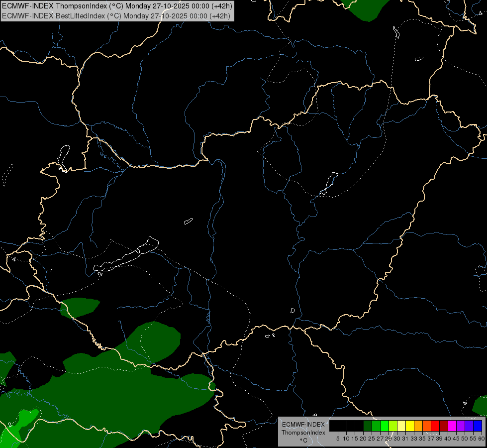Click legend scale value 29
The image size is (487, 448).
click(x=389, y=439)
